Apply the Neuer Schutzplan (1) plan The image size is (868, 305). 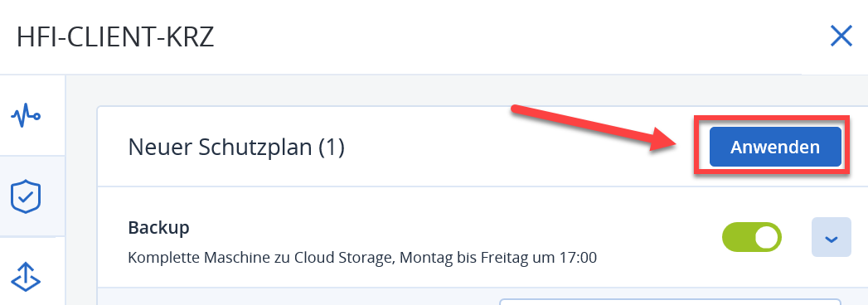(775, 148)
